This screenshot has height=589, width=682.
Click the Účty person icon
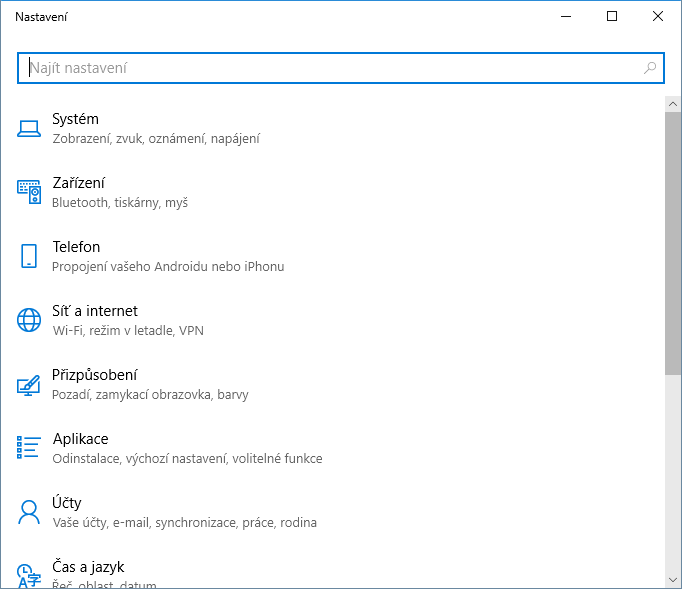click(x=29, y=512)
